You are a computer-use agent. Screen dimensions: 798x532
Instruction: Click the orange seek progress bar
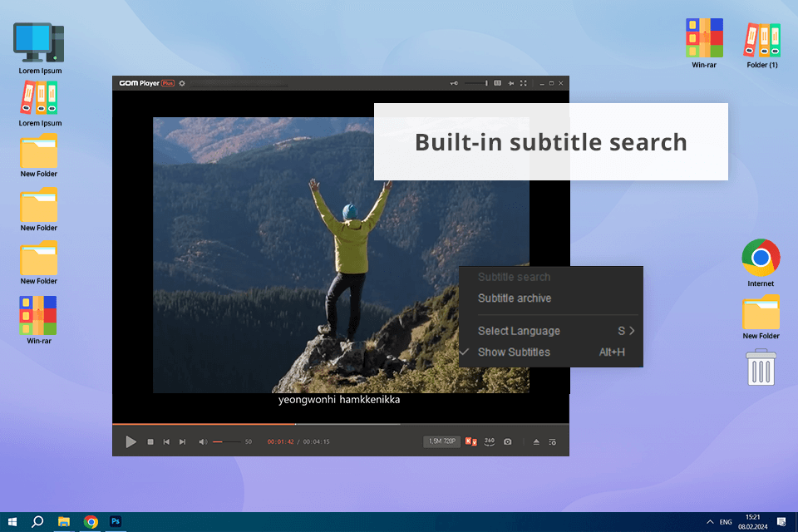click(x=204, y=424)
